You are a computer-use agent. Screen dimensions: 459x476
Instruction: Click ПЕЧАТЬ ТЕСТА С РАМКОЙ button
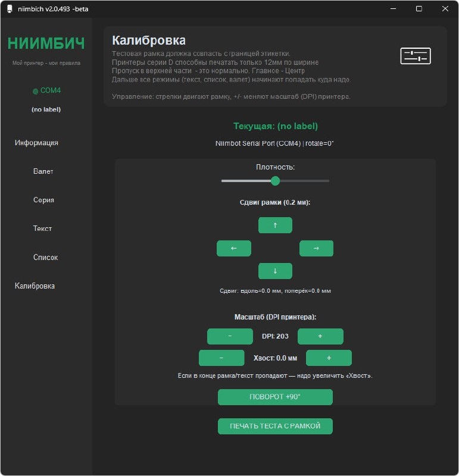point(275,426)
